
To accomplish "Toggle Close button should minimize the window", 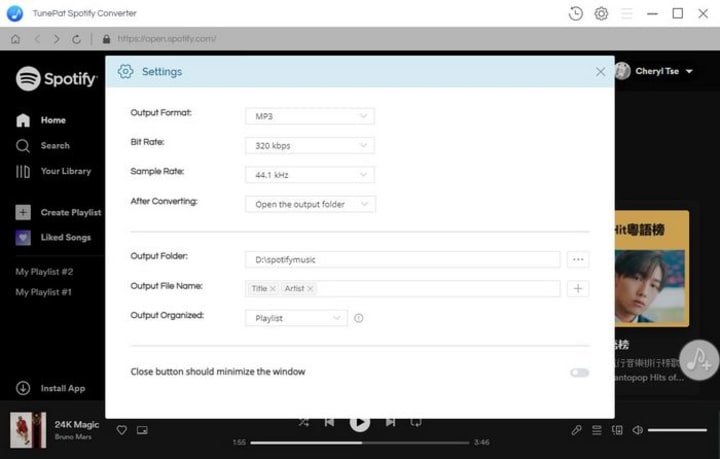I will coord(579,372).
